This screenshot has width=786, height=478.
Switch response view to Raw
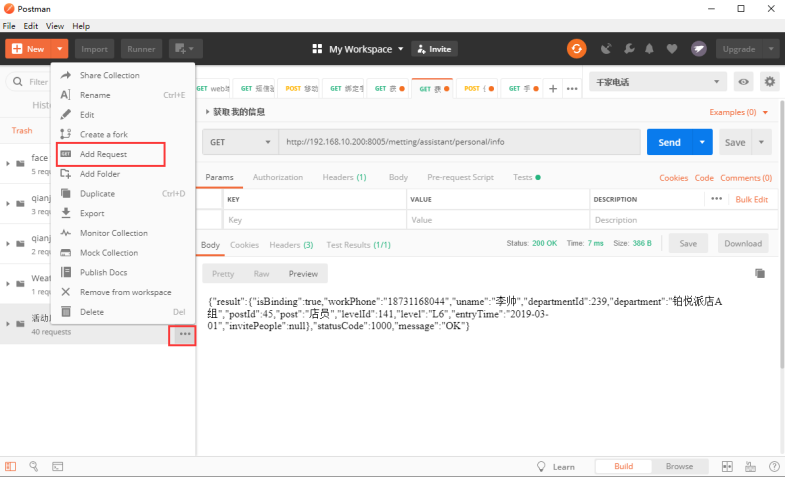coord(261,274)
